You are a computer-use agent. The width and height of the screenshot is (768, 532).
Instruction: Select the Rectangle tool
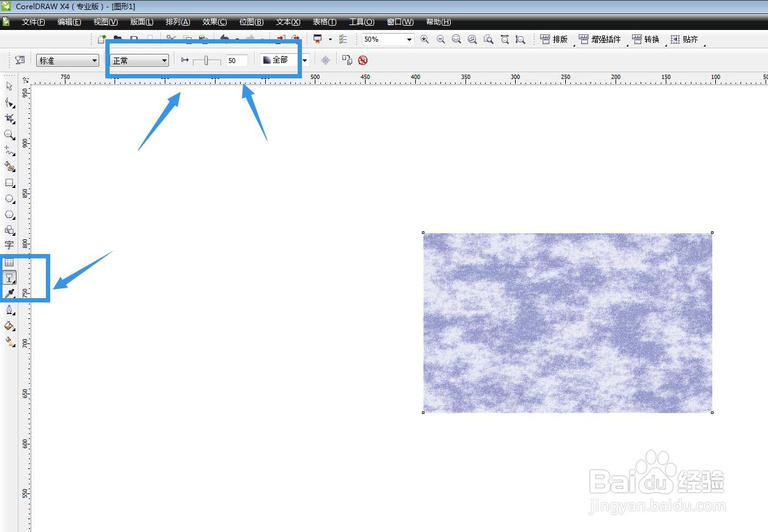(9, 182)
